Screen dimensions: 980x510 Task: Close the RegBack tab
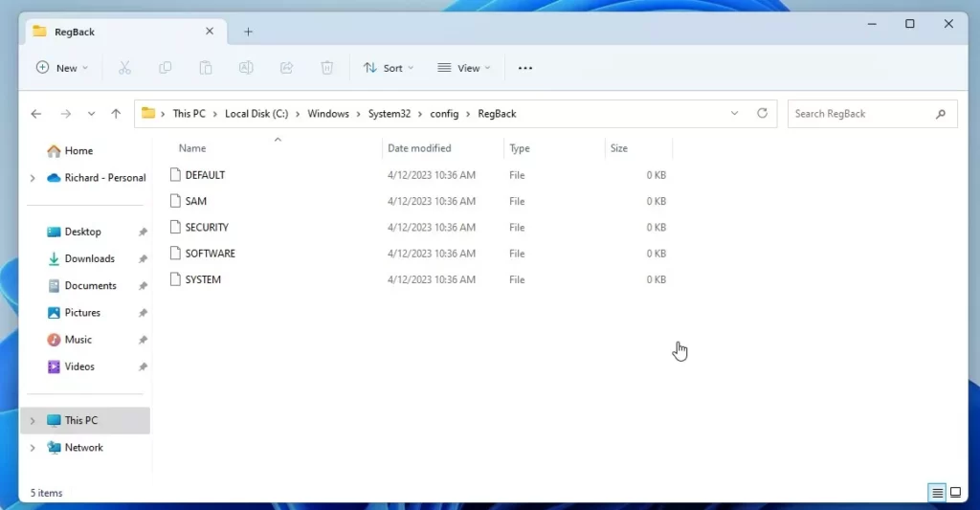click(210, 32)
